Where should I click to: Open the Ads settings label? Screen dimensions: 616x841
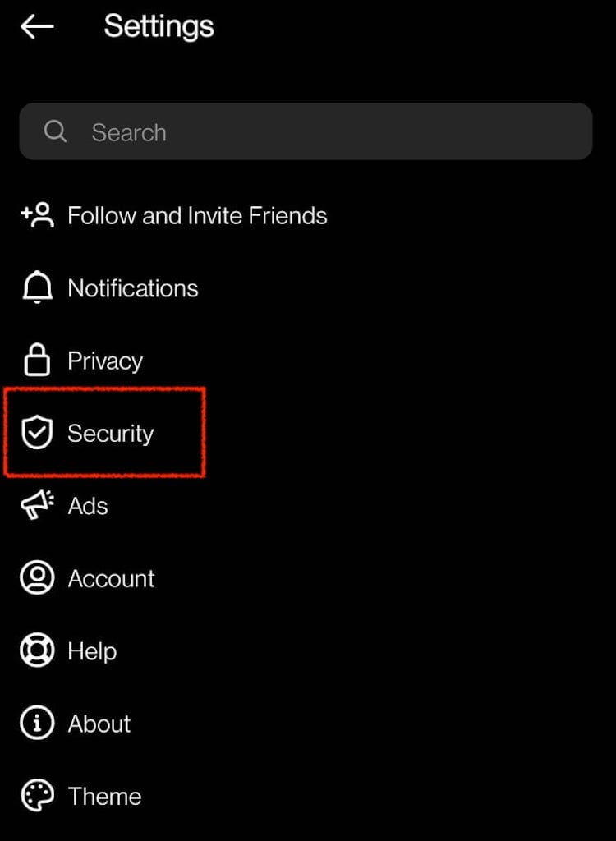(x=88, y=506)
